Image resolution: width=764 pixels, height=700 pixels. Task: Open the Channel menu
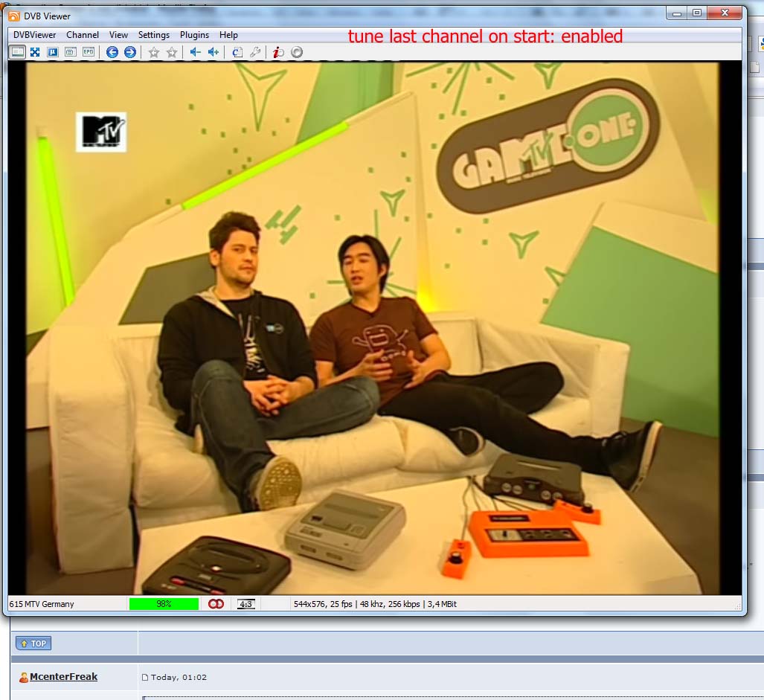coord(83,35)
